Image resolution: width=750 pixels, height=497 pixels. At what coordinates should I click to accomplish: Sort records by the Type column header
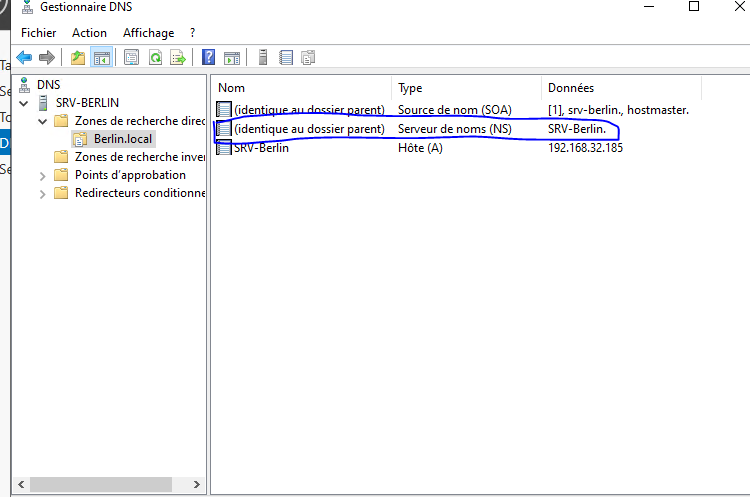410,88
